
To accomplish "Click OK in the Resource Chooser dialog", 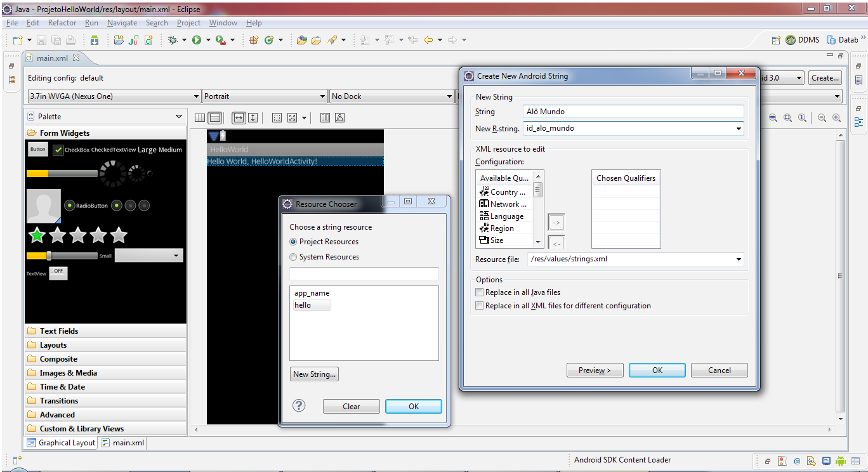I will coord(414,407).
